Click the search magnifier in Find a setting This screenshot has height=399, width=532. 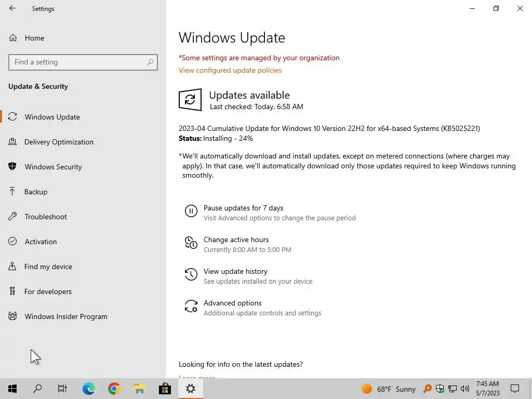150,62
